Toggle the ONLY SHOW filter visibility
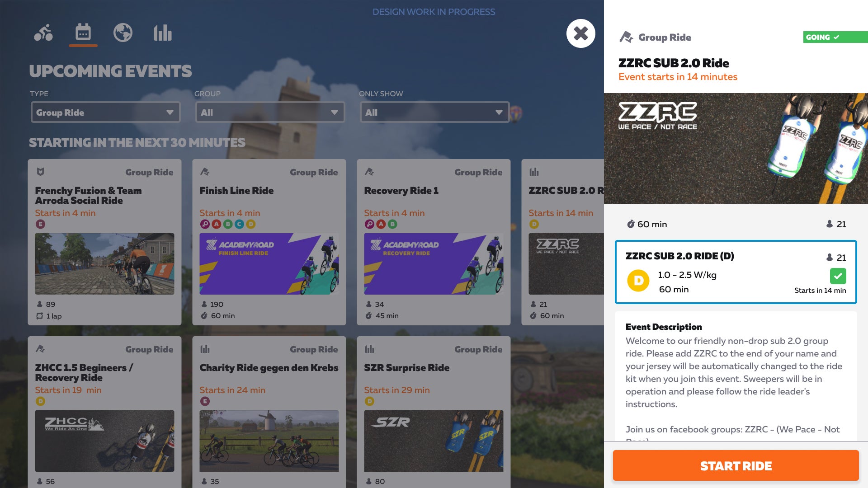 tap(434, 112)
